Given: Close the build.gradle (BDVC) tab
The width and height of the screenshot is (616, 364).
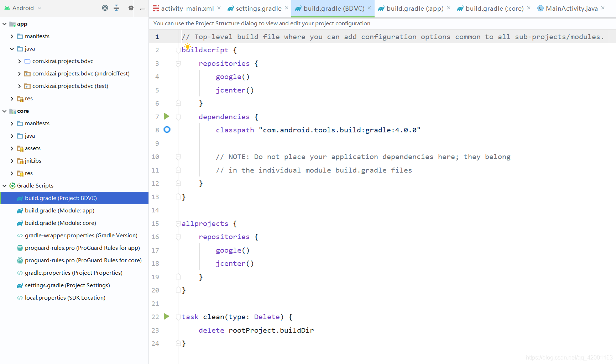Looking at the screenshot, I should (x=369, y=8).
